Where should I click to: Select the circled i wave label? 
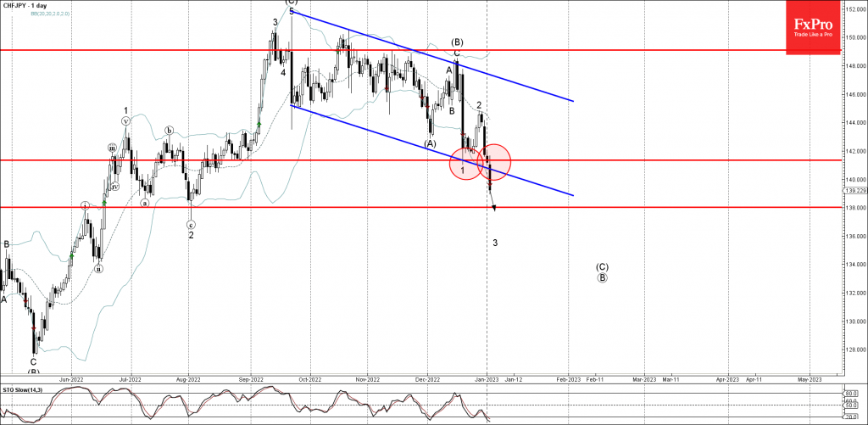coord(85,206)
